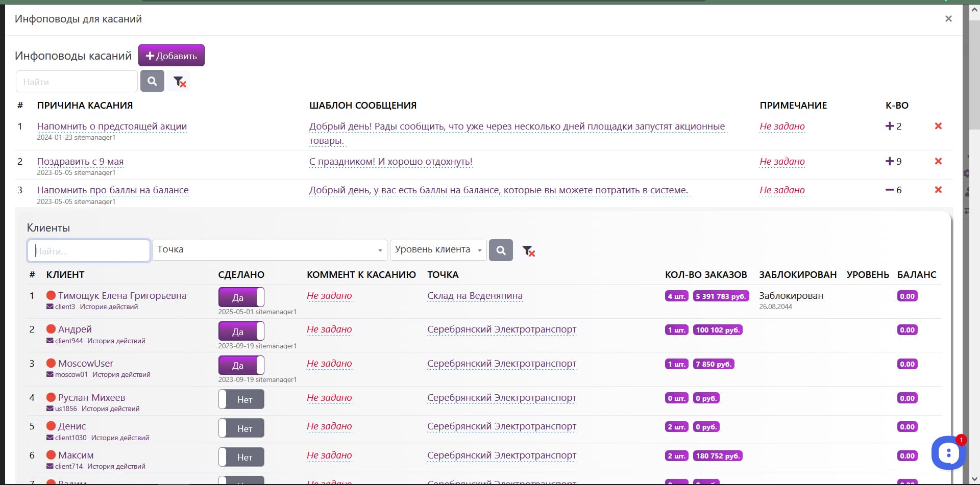Open the 'Уровень клиента' dropdown
980x485 pixels.
pyautogui.click(x=438, y=250)
